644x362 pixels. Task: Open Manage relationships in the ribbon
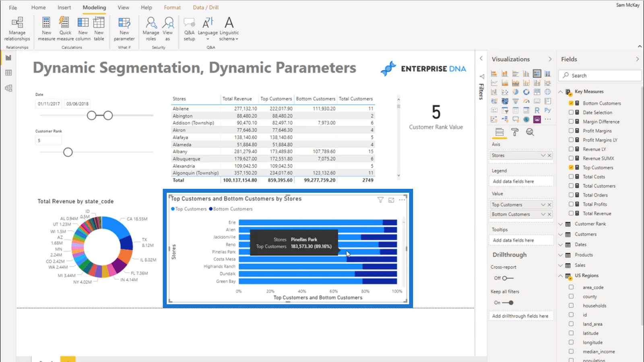point(17,29)
